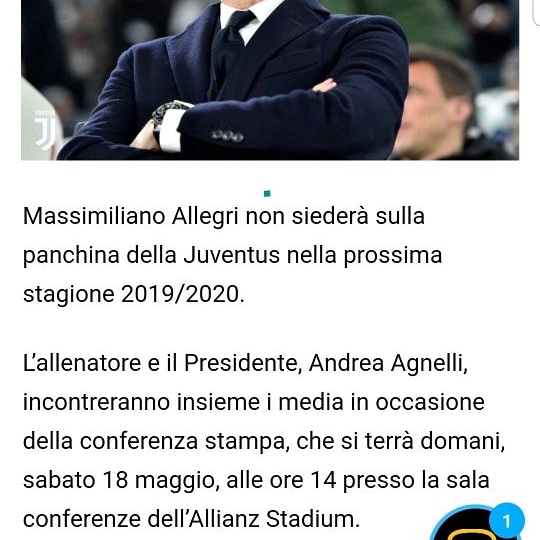Select the name Andrea Agnelli
The height and width of the screenshot is (540, 540).
388,364
